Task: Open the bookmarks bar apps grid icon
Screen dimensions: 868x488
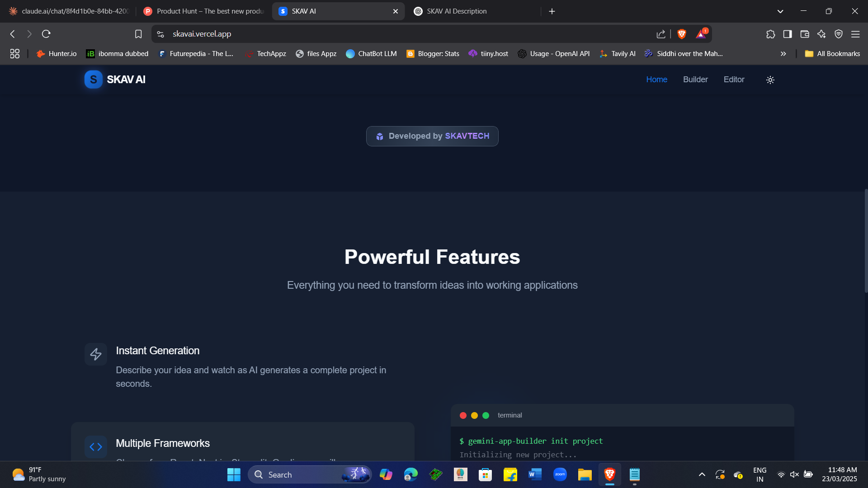Action: click(14, 54)
